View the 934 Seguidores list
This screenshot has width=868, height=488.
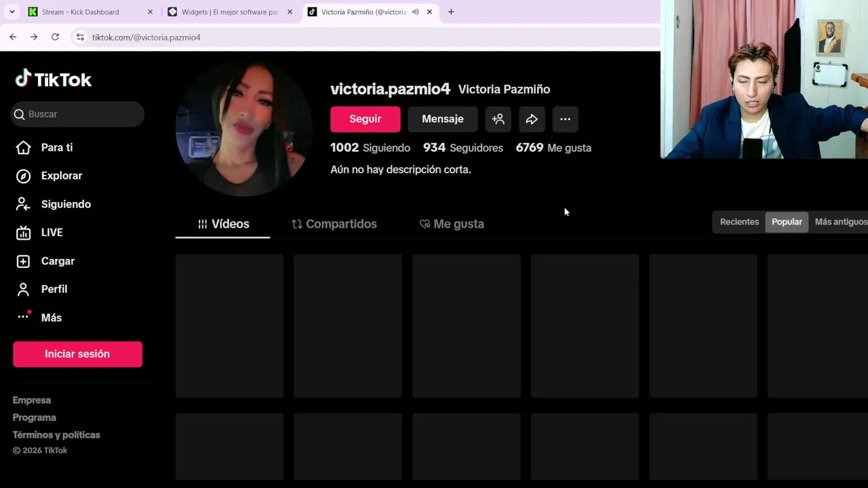[463, 148]
